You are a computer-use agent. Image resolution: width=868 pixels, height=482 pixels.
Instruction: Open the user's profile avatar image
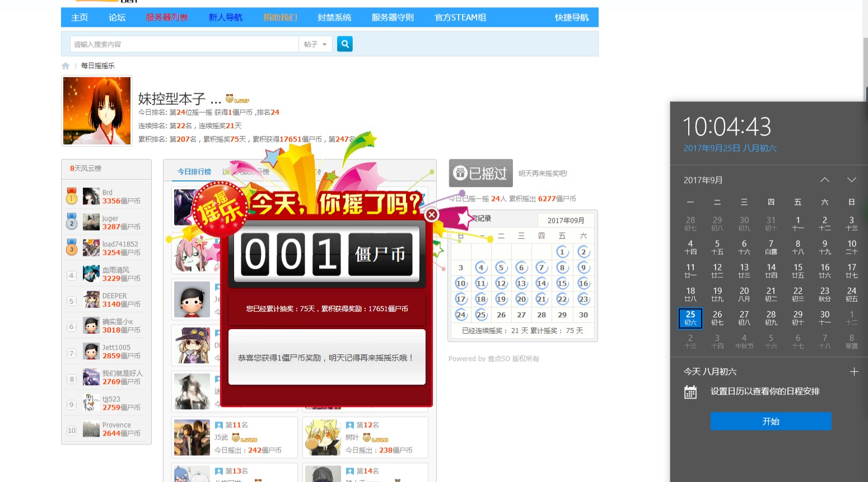[97, 111]
